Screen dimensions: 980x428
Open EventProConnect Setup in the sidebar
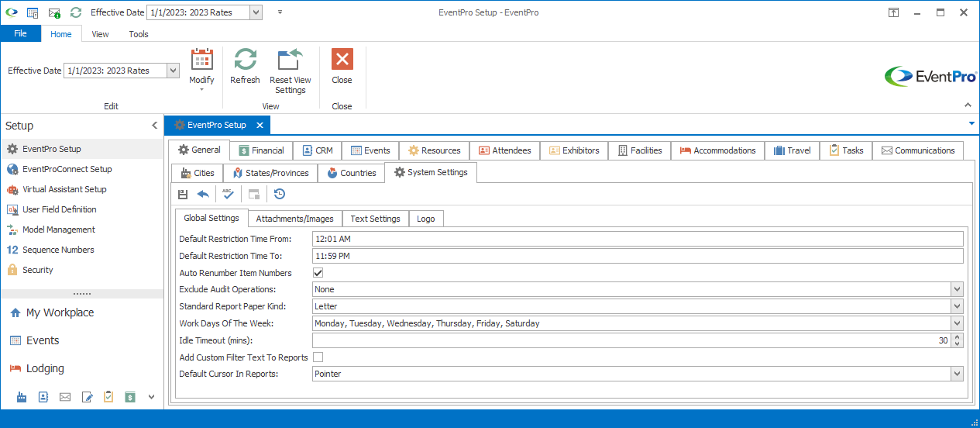click(81, 169)
